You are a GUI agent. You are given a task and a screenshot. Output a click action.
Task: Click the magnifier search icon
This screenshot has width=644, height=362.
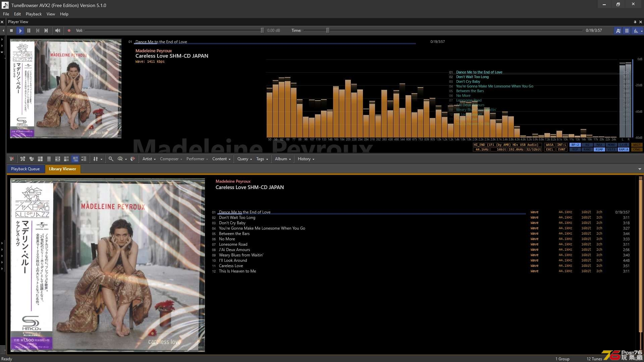coord(111,159)
